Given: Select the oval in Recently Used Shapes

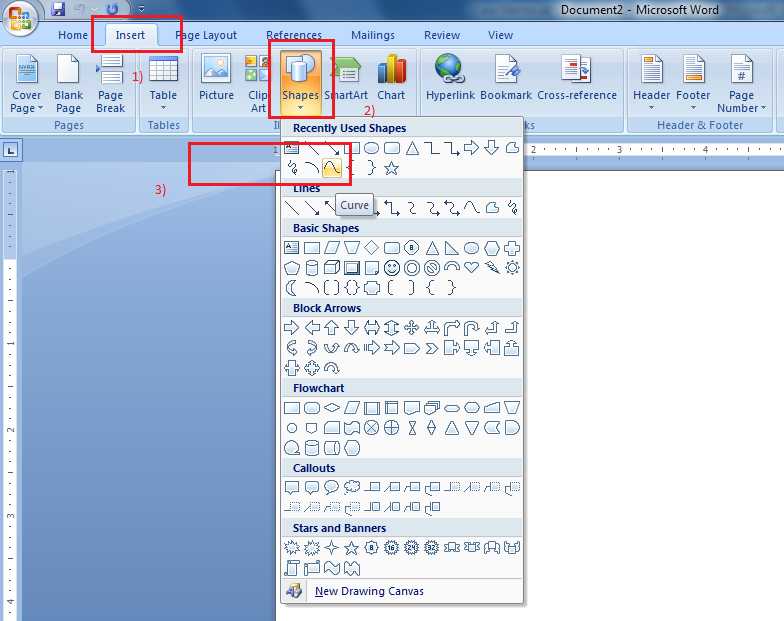Looking at the screenshot, I should (372, 148).
